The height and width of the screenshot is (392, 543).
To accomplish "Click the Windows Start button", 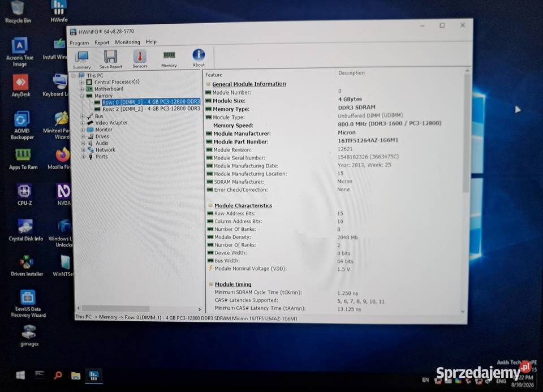I will pos(20,375).
